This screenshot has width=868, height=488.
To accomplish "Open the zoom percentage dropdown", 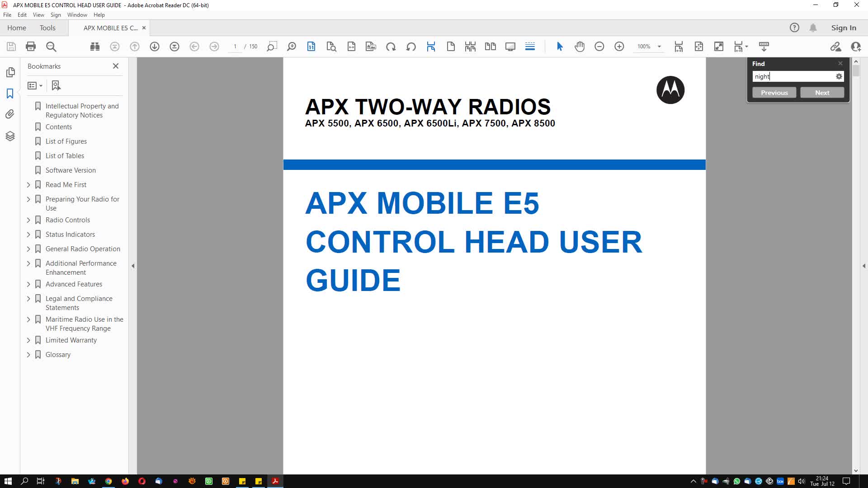I will coord(659,47).
